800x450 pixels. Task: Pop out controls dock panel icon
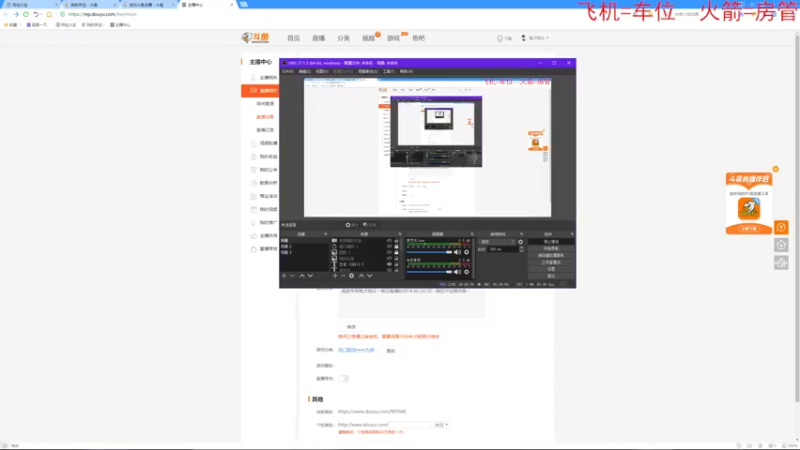571,234
